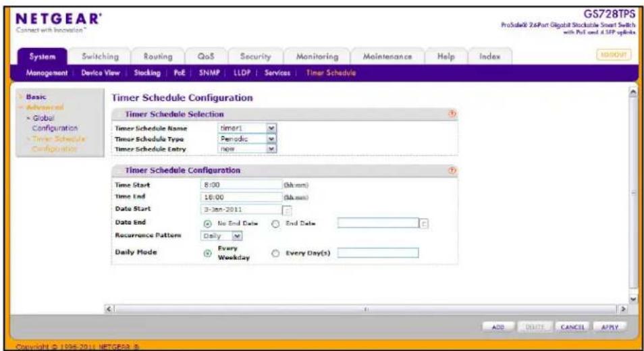Open help for Timer Schedule Selection section
This screenshot has width=644, height=351.
[x=452, y=113]
